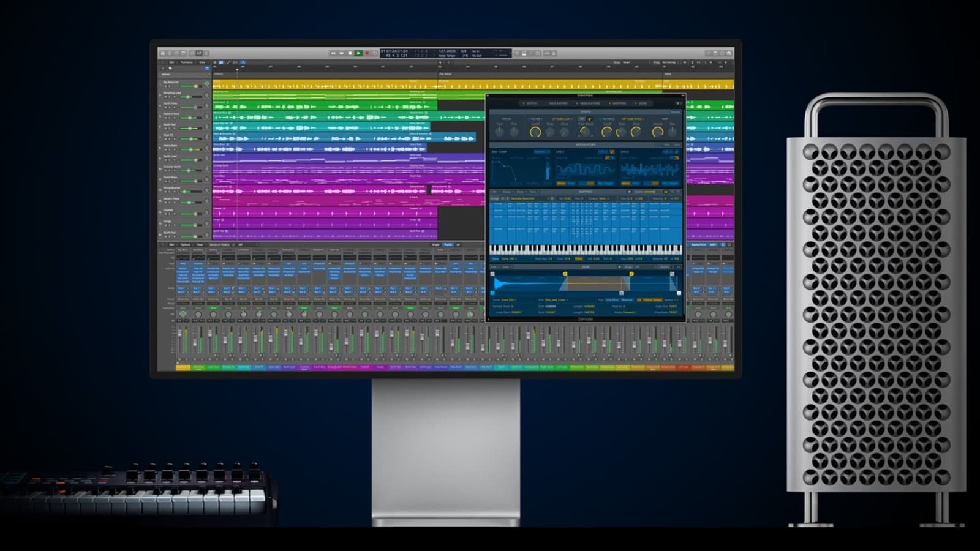This screenshot has height=551, width=980.
Task: Toggle Filter 1 on or off
Action: [x=528, y=119]
